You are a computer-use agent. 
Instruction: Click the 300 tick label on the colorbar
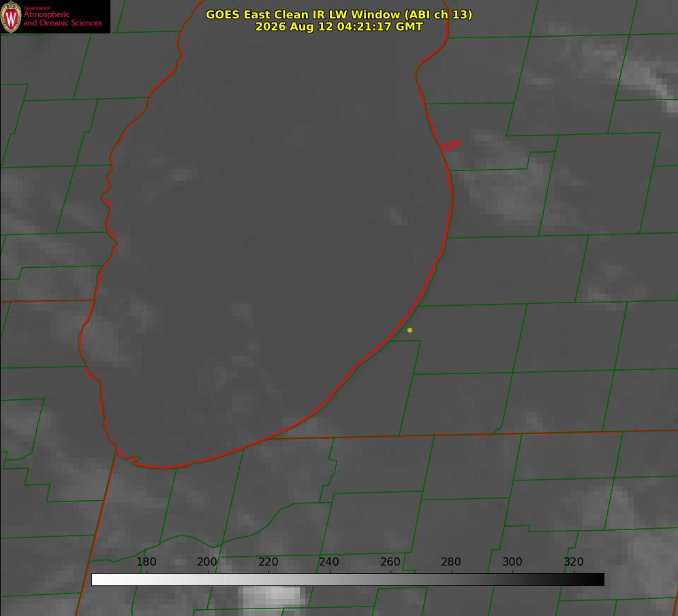pos(512,561)
